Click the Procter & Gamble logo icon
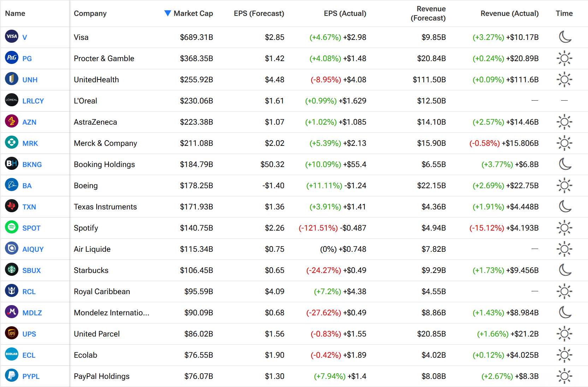The width and height of the screenshot is (588, 387). (12, 58)
